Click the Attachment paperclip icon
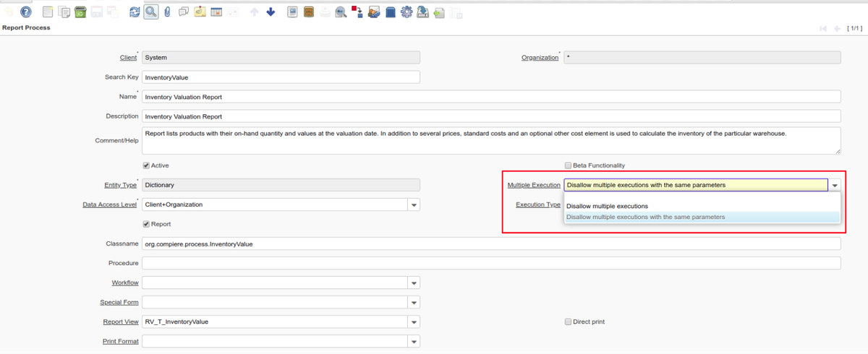 167,12
